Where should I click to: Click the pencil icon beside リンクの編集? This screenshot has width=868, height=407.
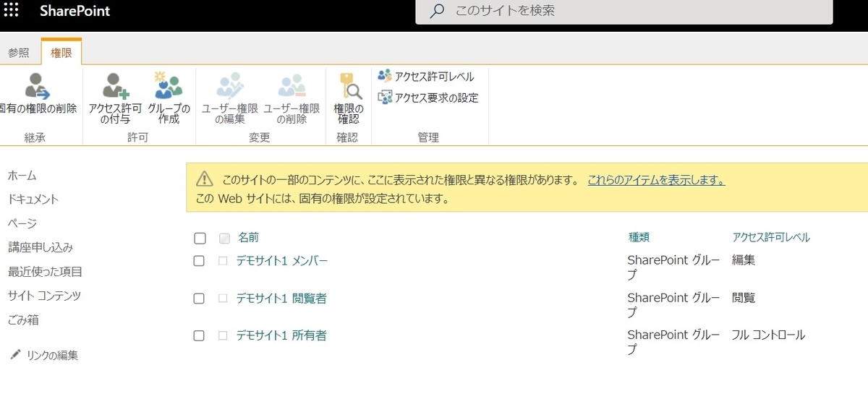tap(15, 354)
